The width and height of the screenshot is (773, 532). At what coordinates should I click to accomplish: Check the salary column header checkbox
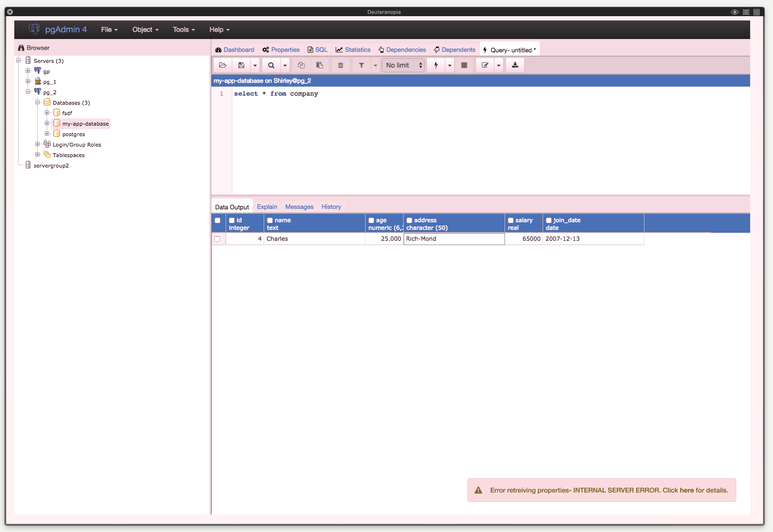[511, 220]
